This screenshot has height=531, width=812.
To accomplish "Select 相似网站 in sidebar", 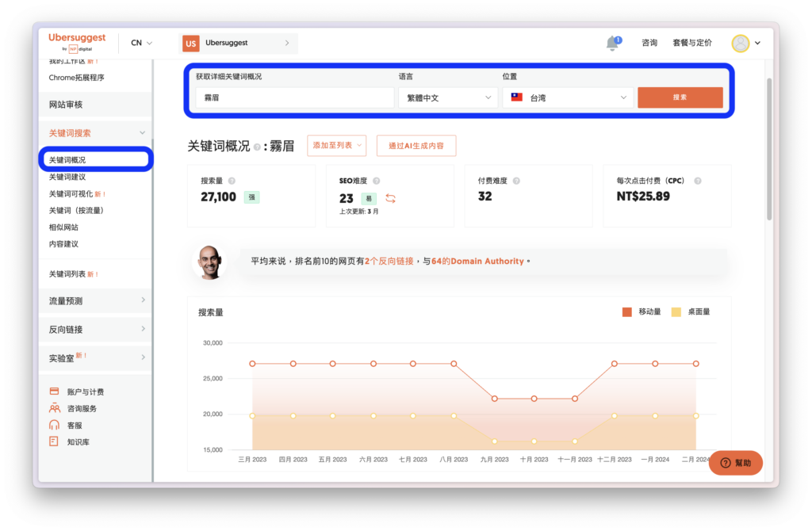I will (x=63, y=227).
